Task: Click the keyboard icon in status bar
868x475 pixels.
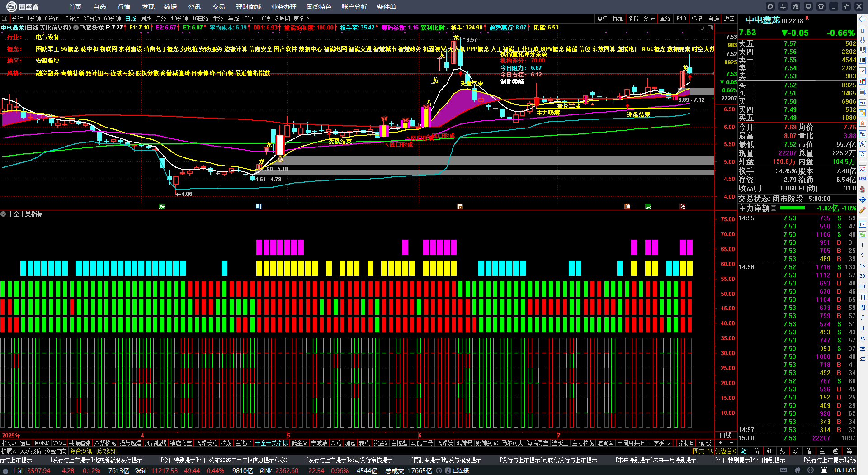Action: coord(783,470)
